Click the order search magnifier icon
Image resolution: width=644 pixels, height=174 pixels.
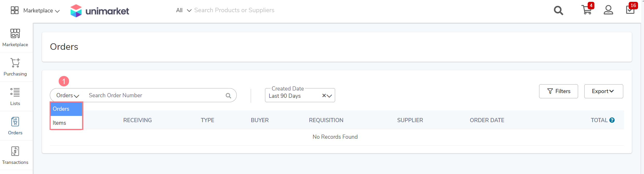tap(228, 95)
